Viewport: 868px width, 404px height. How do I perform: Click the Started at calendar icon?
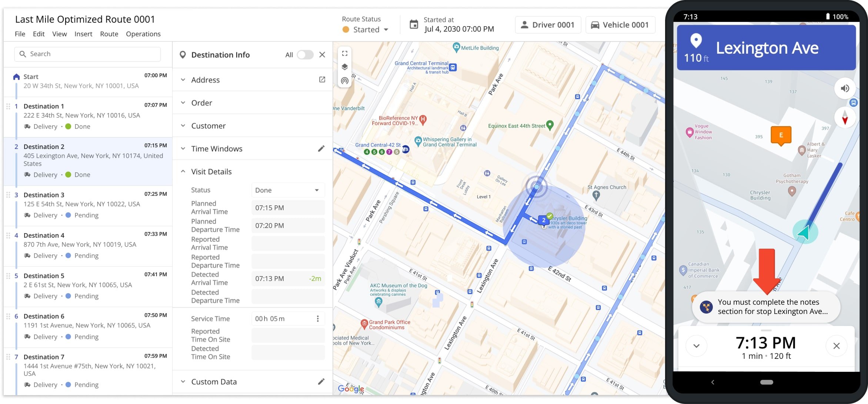[x=414, y=25]
